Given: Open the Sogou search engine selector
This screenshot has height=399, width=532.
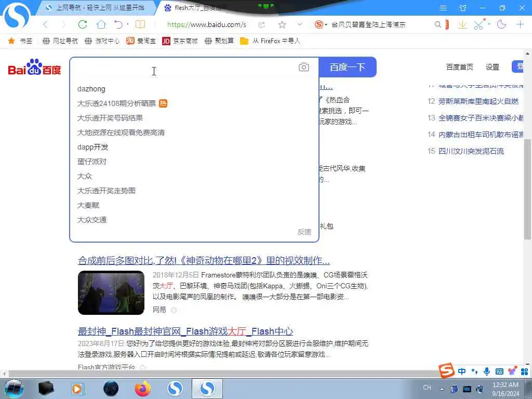Looking at the screenshot, I should [321, 24].
